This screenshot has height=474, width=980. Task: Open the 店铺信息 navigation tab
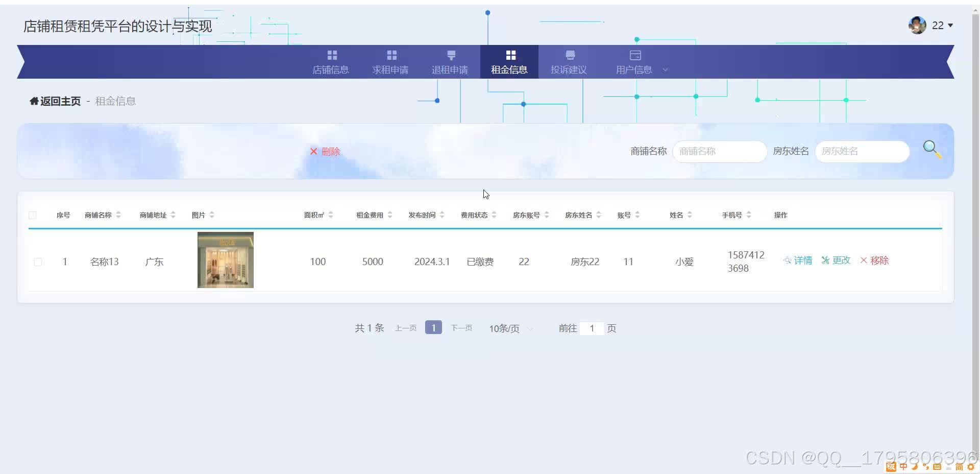(x=331, y=62)
